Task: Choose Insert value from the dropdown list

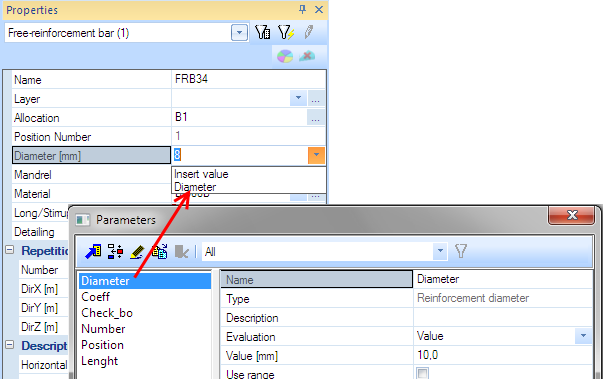Action: click(x=201, y=174)
